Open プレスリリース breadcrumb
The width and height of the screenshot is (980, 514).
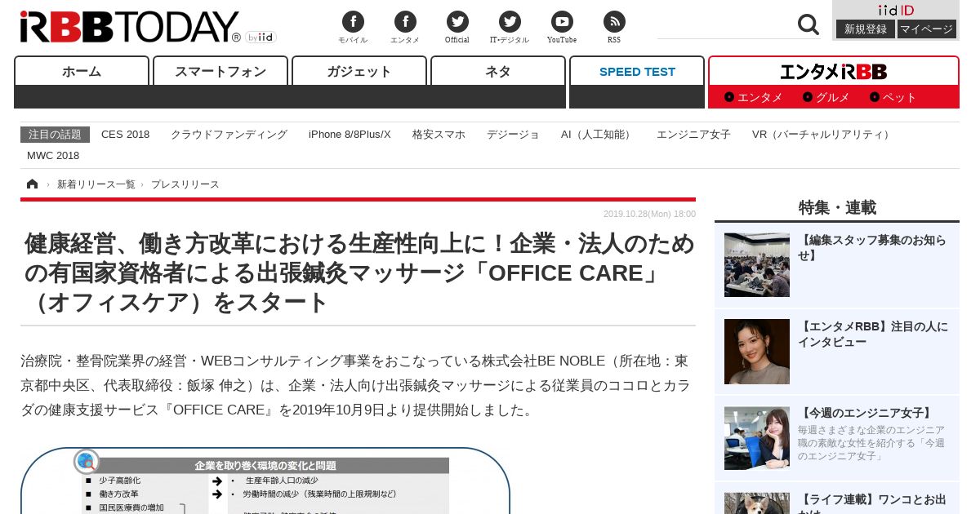[185, 184]
